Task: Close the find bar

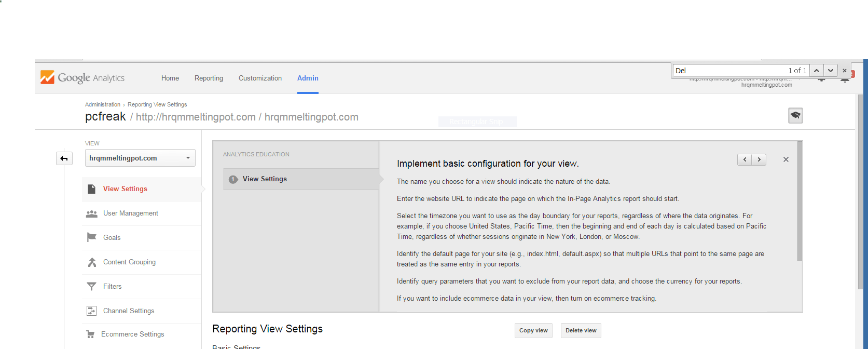Action: point(845,71)
